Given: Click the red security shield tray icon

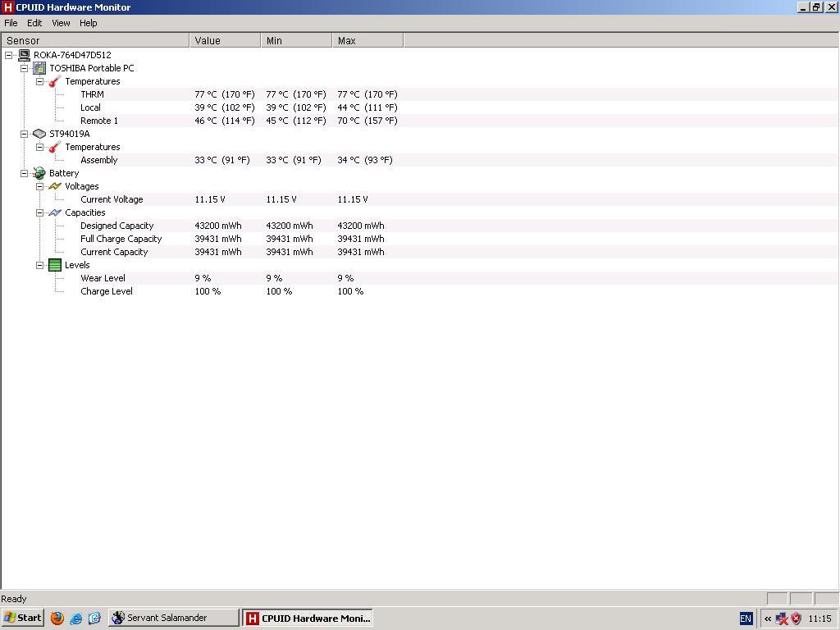Looking at the screenshot, I should [796, 619].
